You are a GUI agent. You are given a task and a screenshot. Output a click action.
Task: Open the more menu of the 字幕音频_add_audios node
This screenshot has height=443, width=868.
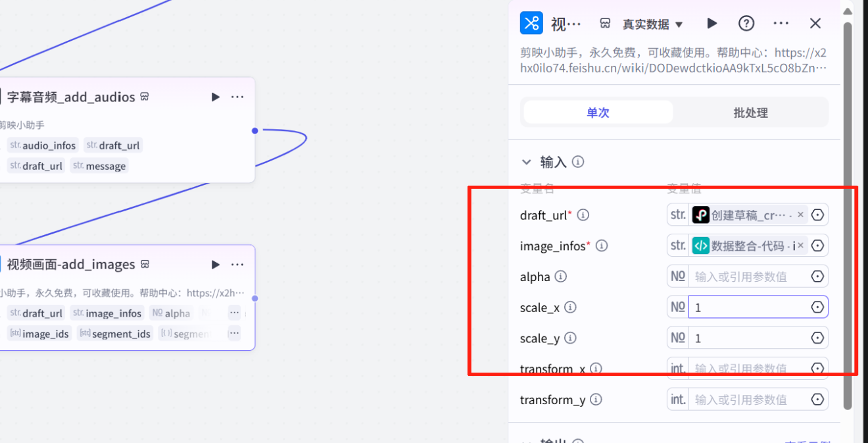tap(237, 97)
